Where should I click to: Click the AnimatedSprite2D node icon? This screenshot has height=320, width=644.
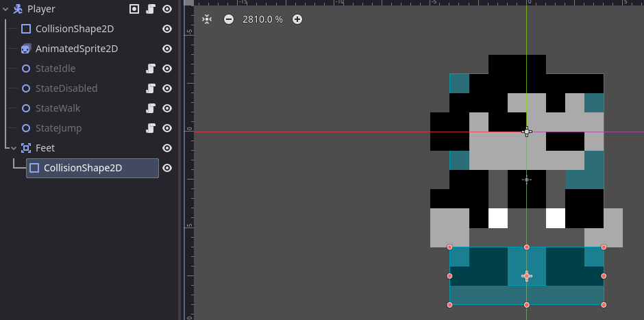click(26, 49)
